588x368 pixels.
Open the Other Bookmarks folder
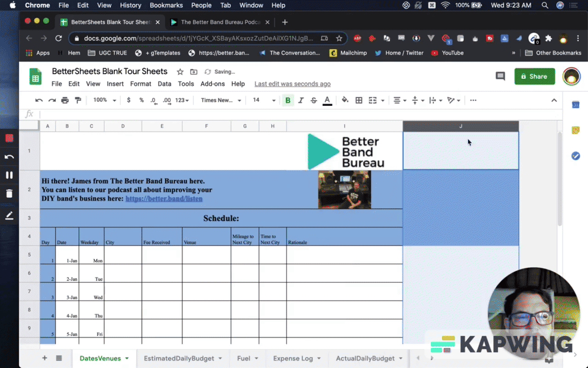pos(553,53)
